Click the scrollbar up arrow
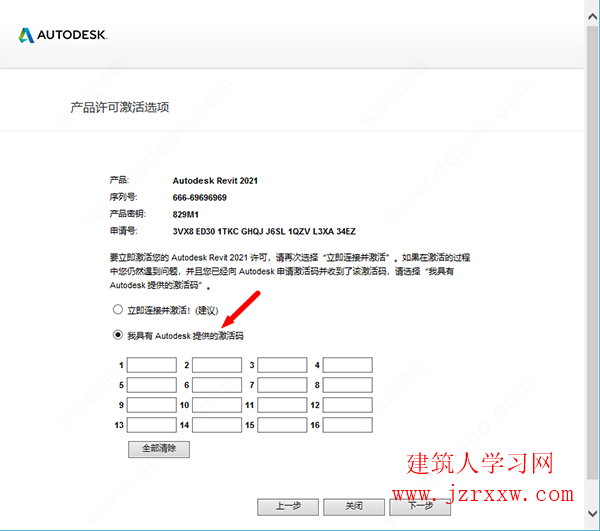 592,16
